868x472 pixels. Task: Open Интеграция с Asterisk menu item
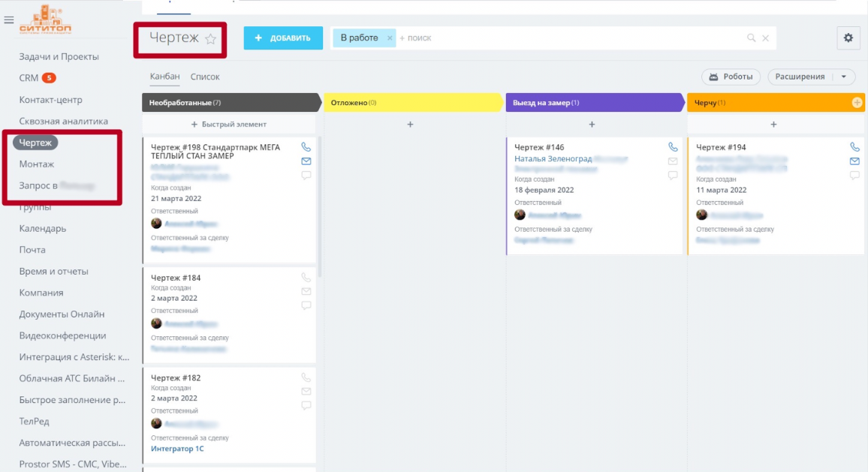pyautogui.click(x=74, y=357)
